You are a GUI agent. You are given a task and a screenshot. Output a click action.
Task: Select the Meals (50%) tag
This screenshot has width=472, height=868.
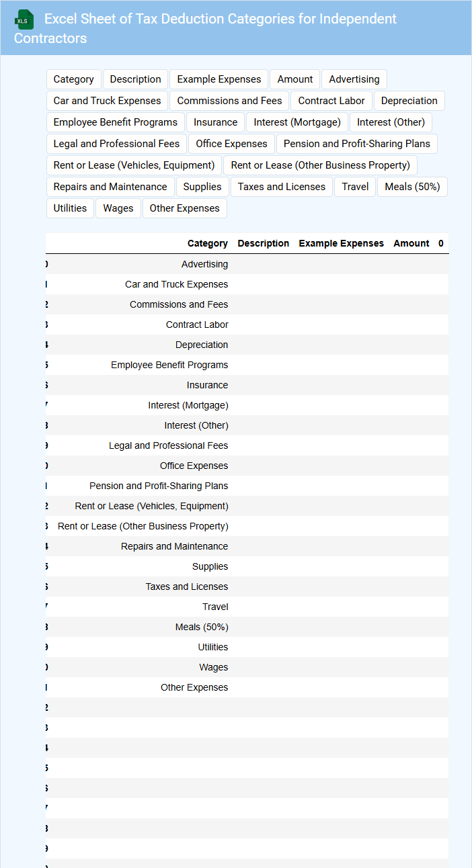(413, 187)
